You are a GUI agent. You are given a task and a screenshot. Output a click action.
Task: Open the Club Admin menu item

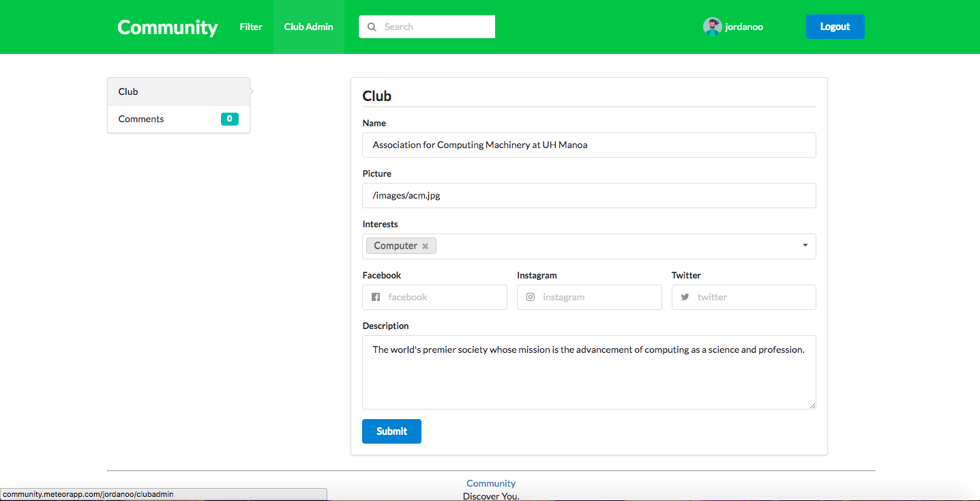[309, 27]
